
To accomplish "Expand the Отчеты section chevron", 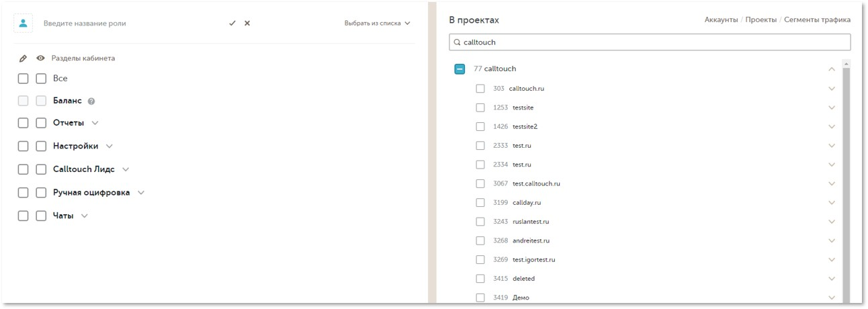I will [x=95, y=123].
